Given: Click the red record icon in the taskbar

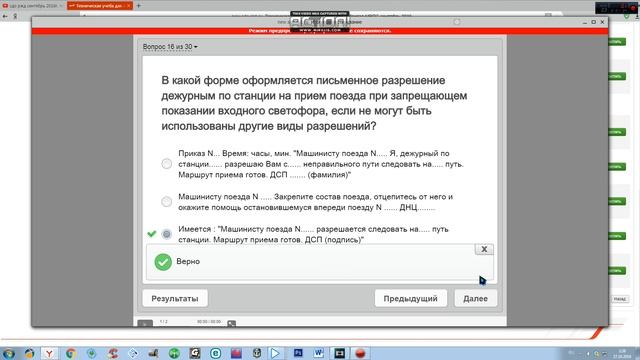Looking at the screenshot, I should 360,353.
